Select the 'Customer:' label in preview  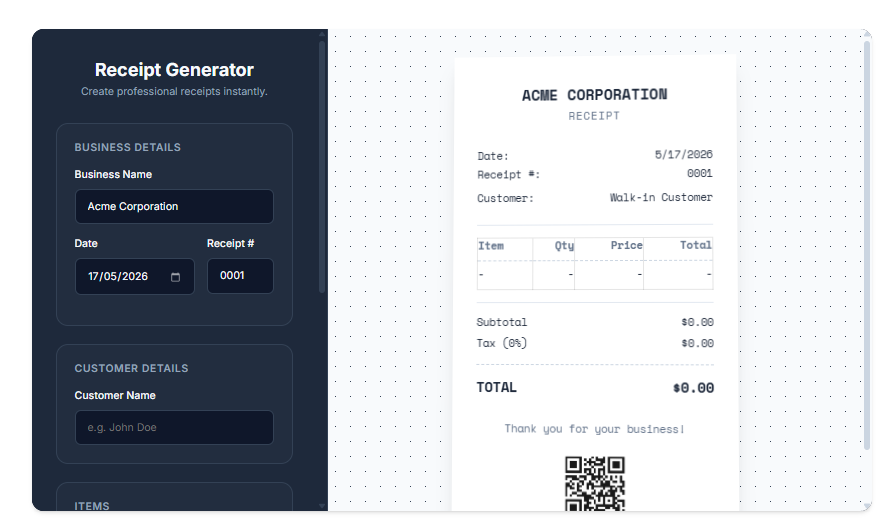coord(505,198)
